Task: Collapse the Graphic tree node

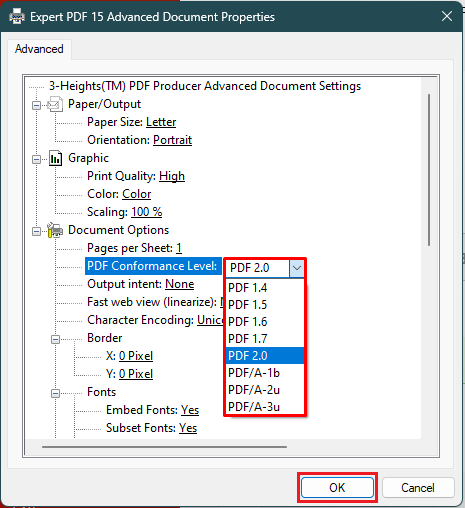Action: [x=36, y=159]
